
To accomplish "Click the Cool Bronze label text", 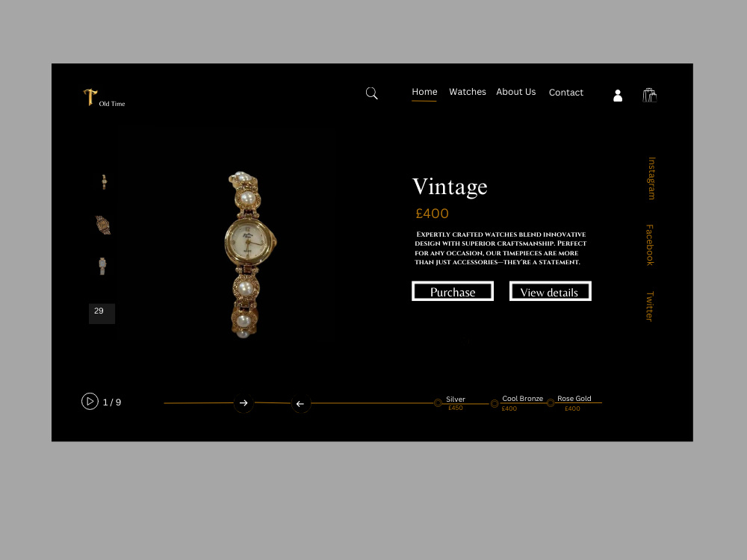I will point(523,399).
